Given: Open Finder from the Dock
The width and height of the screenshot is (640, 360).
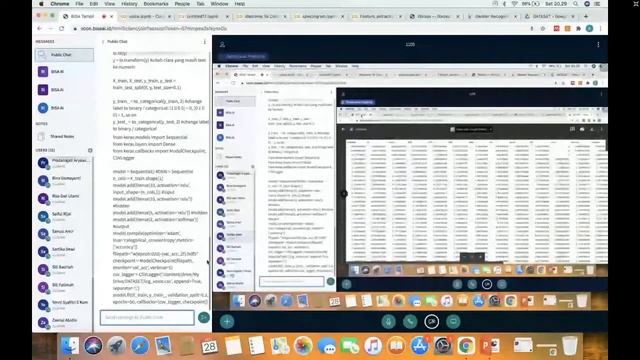Looking at the screenshot, I should 70,346.
